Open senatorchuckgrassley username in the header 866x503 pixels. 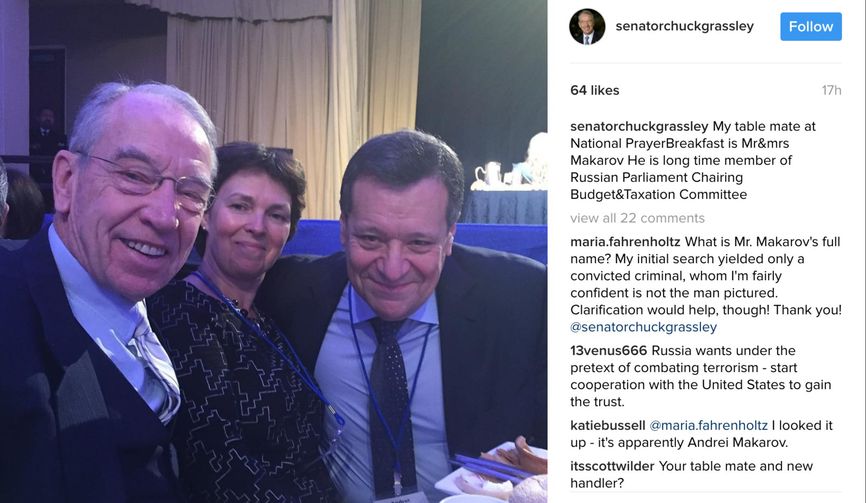coord(684,26)
